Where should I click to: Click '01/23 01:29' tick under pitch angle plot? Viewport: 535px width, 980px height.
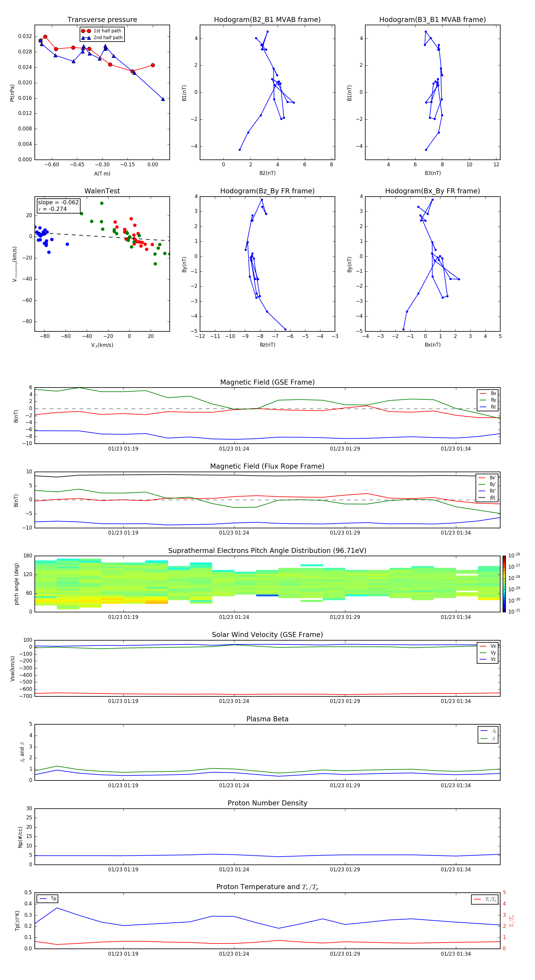click(x=345, y=617)
